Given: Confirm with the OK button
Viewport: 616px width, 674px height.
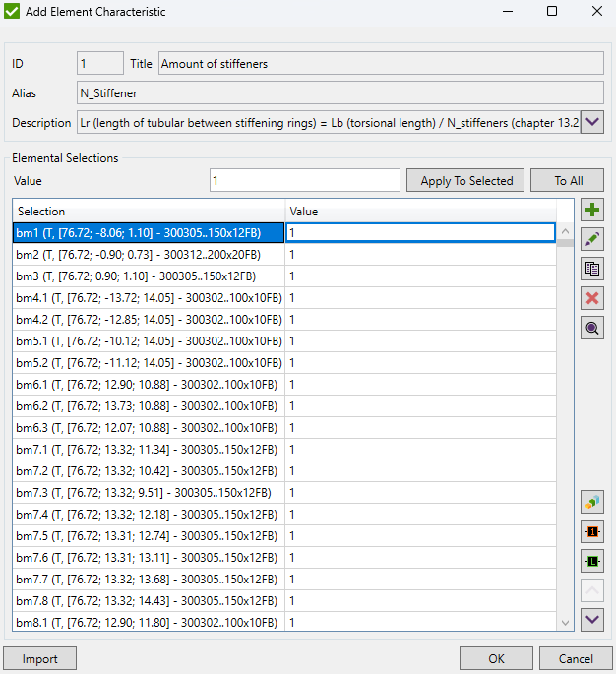Looking at the screenshot, I should click(x=497, y=658).
